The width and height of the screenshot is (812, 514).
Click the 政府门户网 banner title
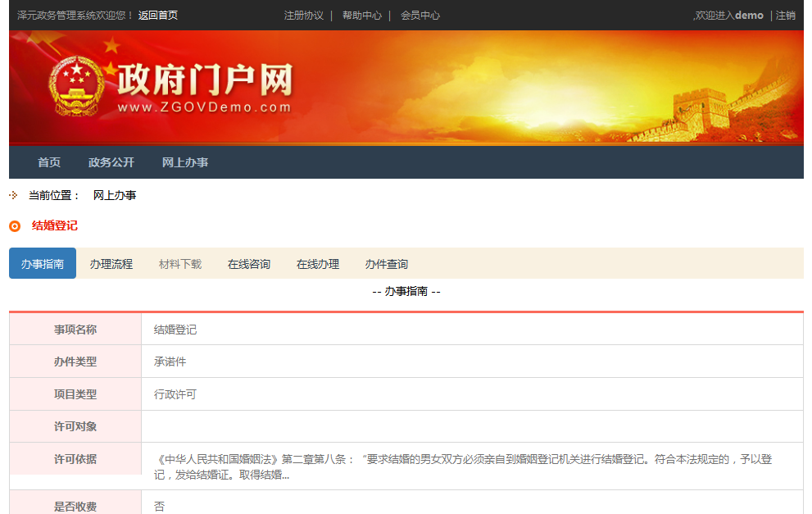[205, 82]
